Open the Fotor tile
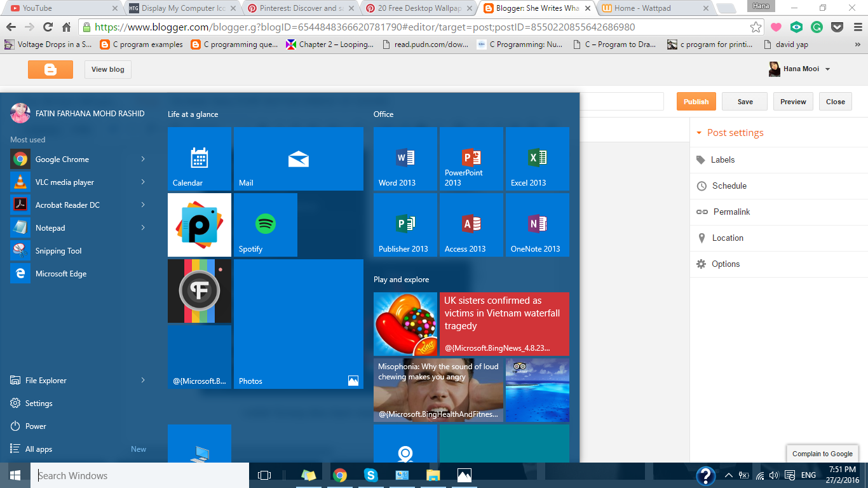The image size is (868, 488). click(x=200, y=291)
